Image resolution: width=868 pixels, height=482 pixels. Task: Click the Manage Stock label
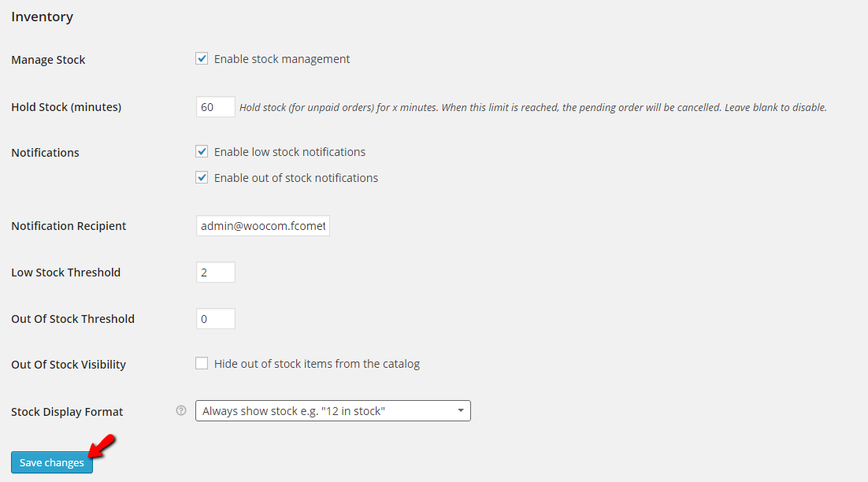coord(48,59)
